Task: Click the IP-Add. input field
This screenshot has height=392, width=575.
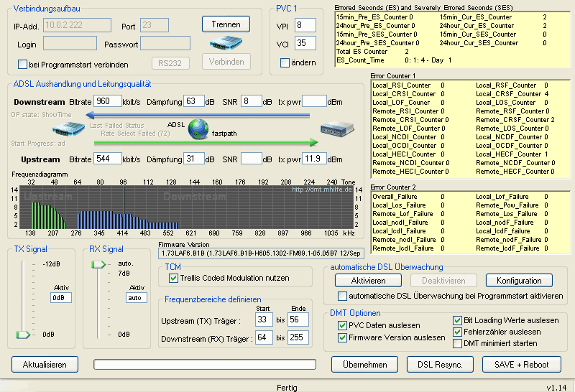Action: pyautogui.click(x=77, y=25)
